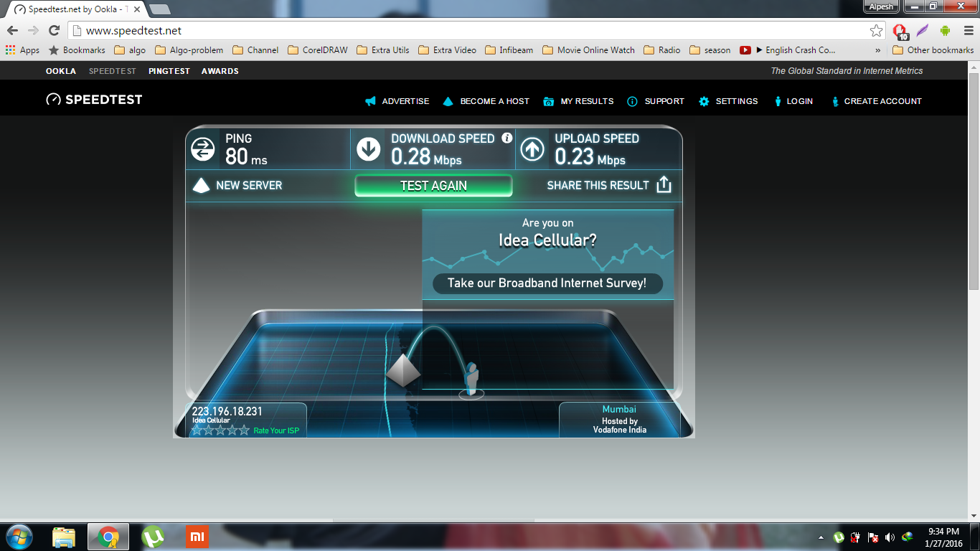Open the CorelDRAW bookmark folder
Image resolution: width=980 pixels, height=551 pixels.
[x=318, y=50]
